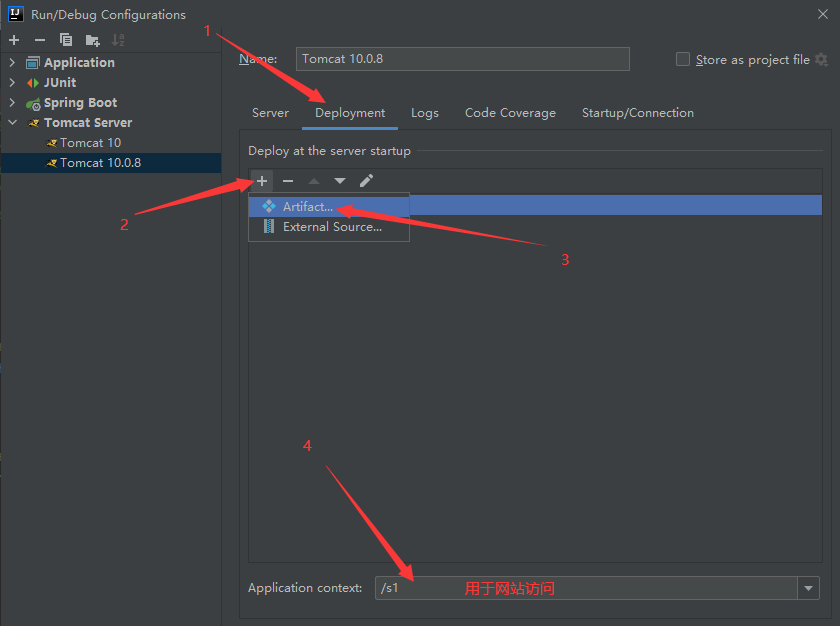Screen dimensions: 840x626
Task: Click the External Source archive icon
Action: point(269,227)
